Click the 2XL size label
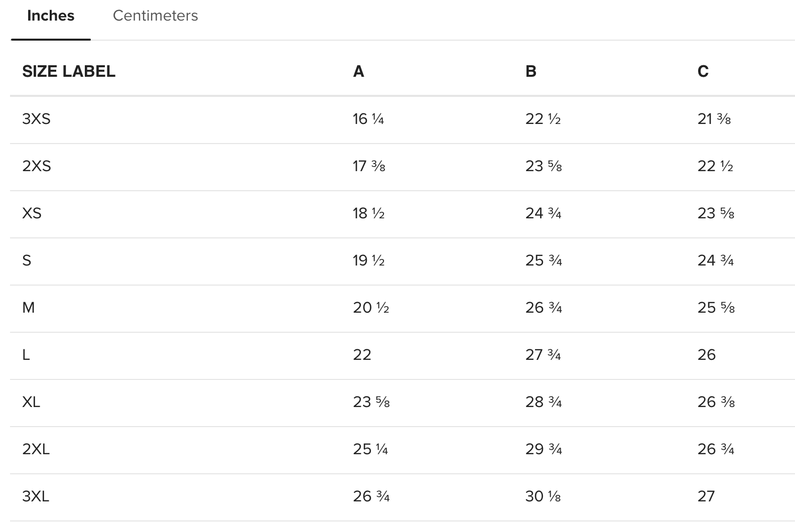 point(36,449)
